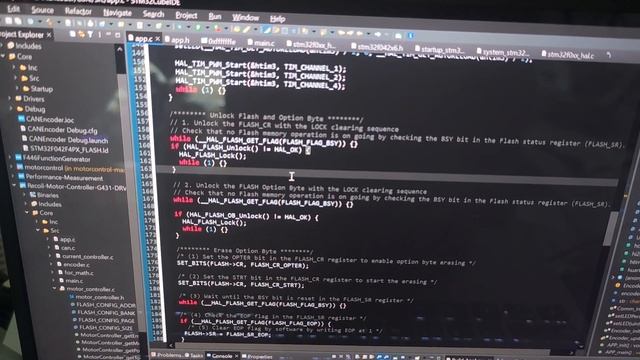Open the Properties tab
Screen dimensions: 640x360
tap(258, 357)
